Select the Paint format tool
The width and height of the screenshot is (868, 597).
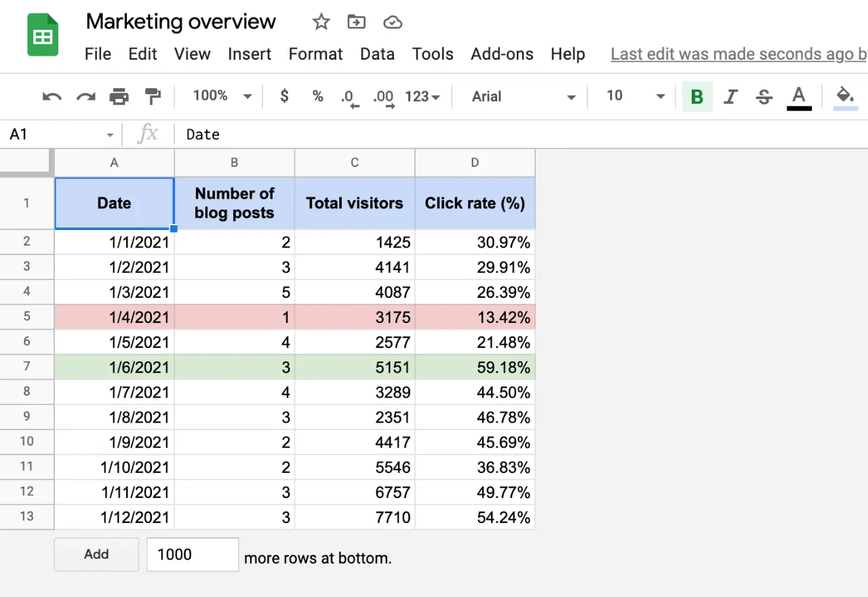point(153,96)
